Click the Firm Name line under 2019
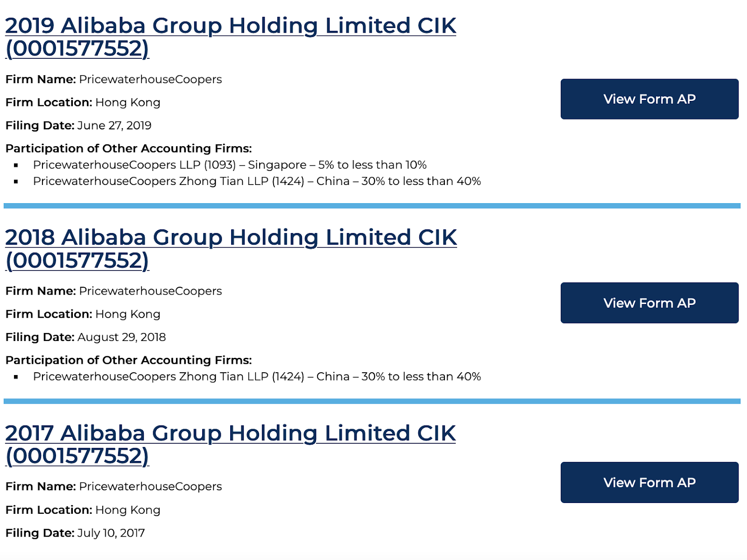The width and height of the screenshot is (747, 560). click(x=113, y=79)
